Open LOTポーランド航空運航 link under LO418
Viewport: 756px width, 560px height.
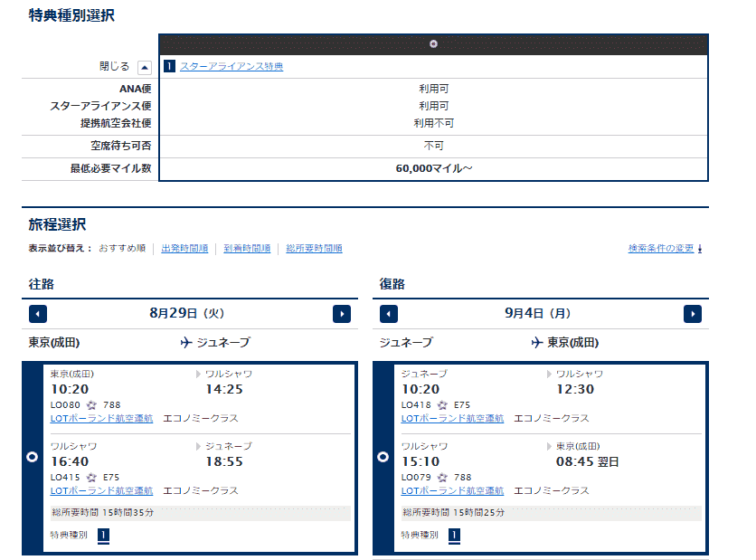tap(452, 418)
